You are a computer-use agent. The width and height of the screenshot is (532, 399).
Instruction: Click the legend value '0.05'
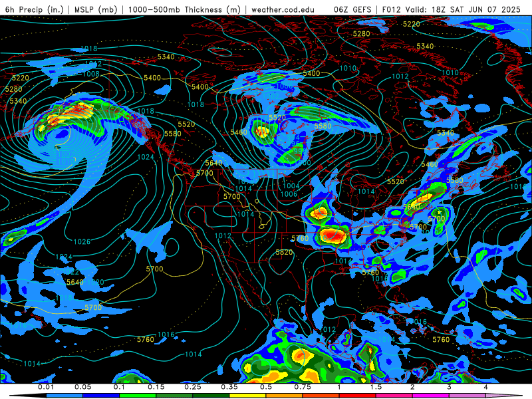point(82,387)
